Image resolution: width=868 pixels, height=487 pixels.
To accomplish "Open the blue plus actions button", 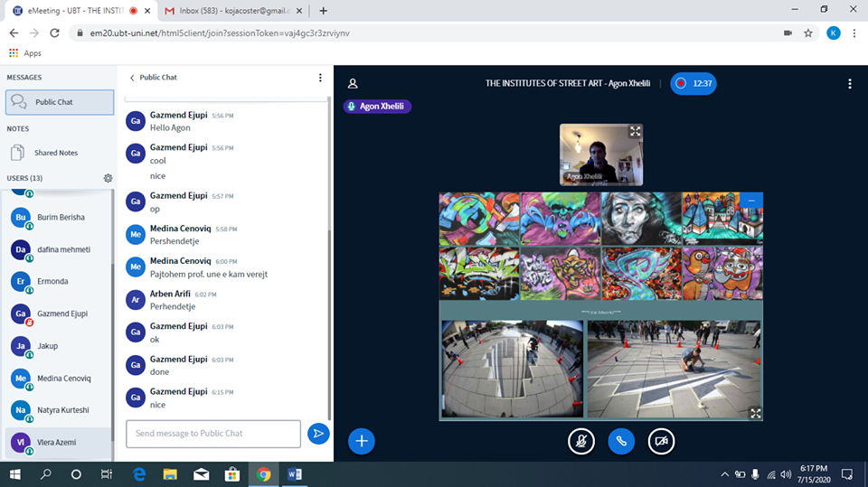I will point(361,441).
